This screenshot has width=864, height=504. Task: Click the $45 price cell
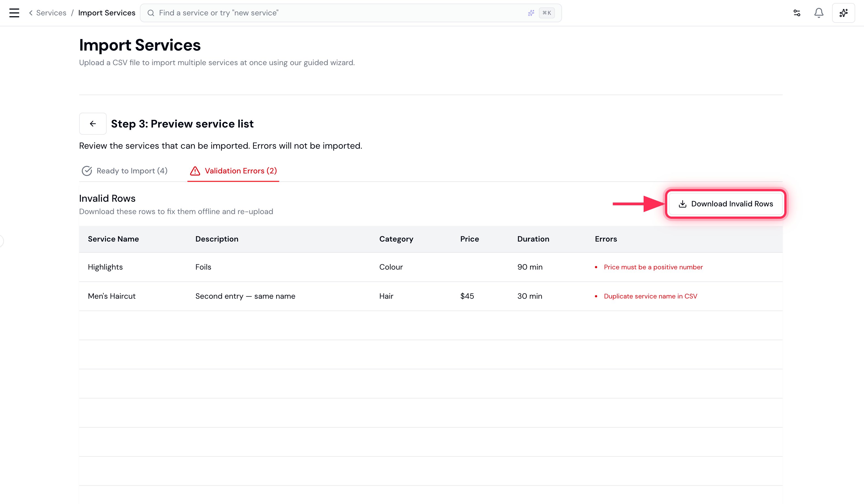click(x=467, y=296)
